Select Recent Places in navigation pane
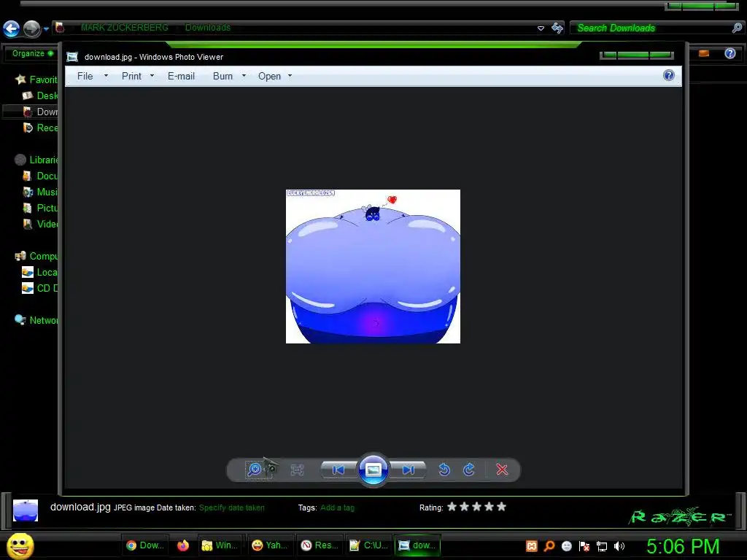Viewport: 747px width, 560px height. (x=40, y=128)
